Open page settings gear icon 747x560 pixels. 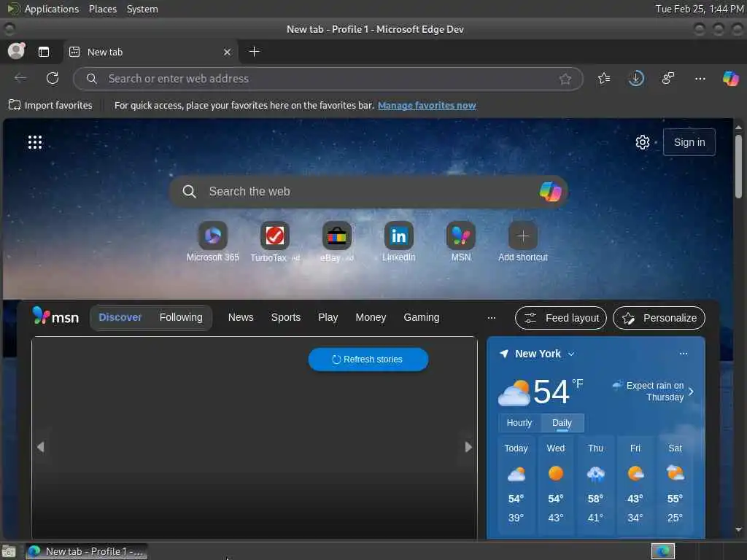(x=642, y=142)
